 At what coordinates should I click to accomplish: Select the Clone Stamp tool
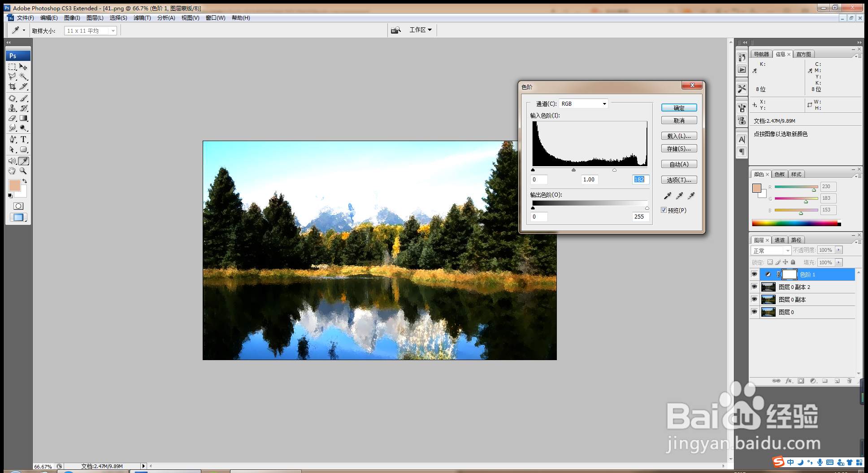12,108
